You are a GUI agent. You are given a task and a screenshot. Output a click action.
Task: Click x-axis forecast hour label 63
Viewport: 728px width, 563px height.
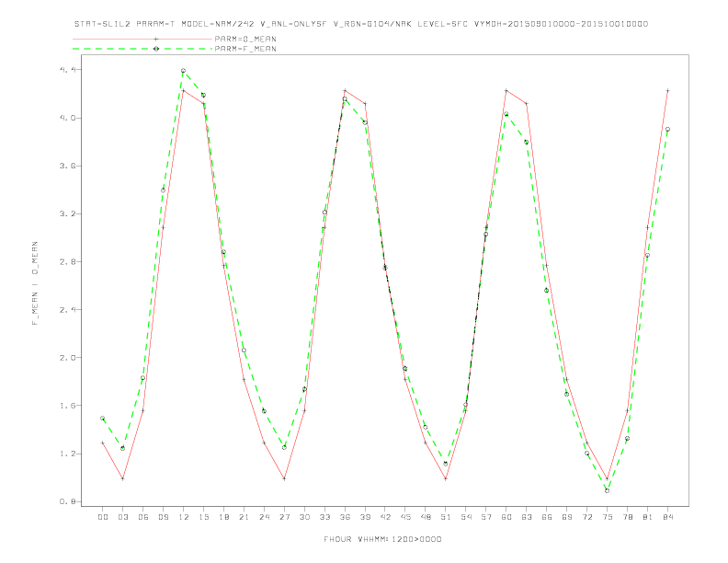coord(527,517)
